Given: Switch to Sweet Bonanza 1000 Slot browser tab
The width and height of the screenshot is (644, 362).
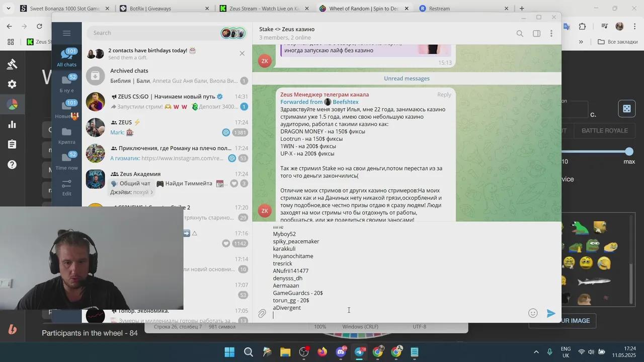Looking at the screenshot, I should coord(63,9).
